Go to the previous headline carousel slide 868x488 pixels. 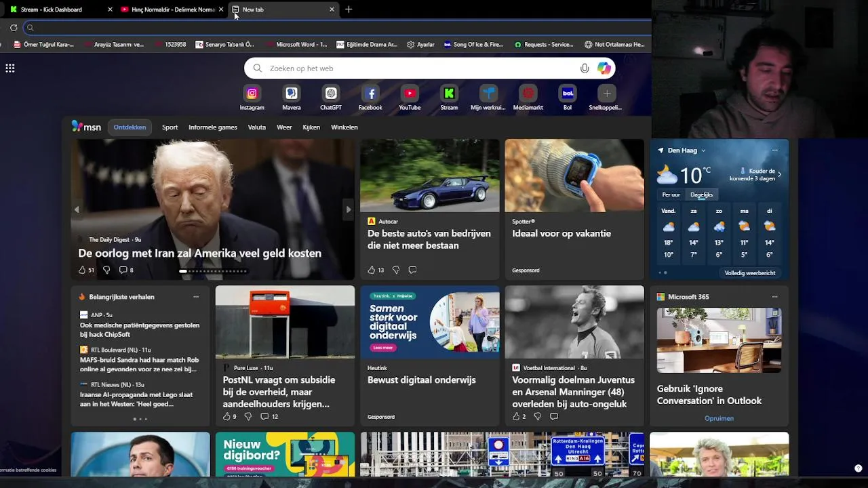77,209
